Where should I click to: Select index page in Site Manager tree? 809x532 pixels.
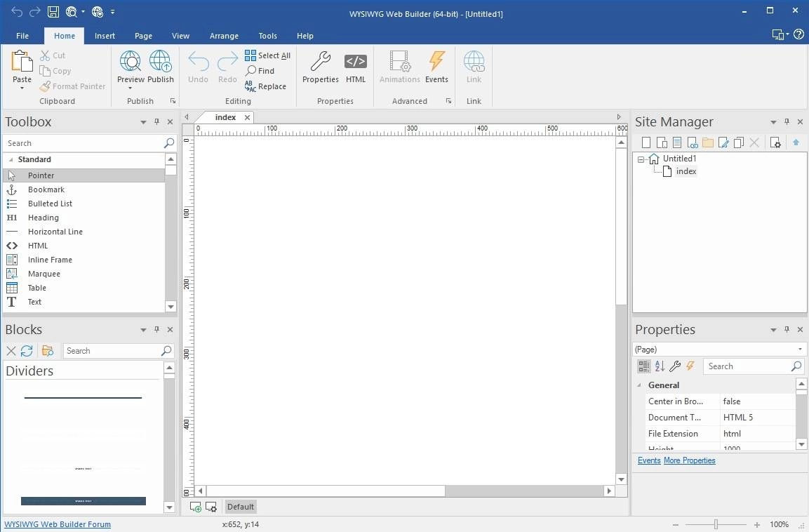[686, 171]
